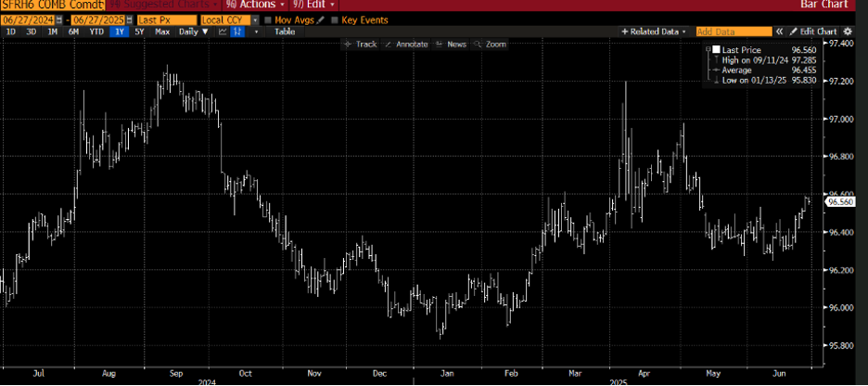Switch to line chart type icon

223,32
